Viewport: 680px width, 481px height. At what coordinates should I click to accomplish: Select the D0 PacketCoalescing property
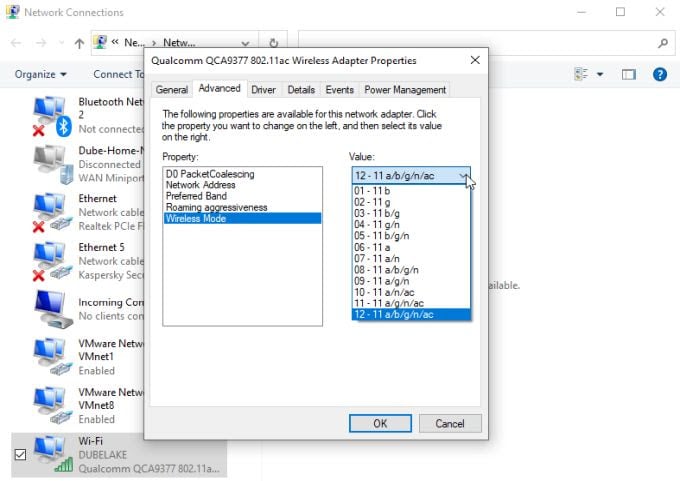coord(242,174)
